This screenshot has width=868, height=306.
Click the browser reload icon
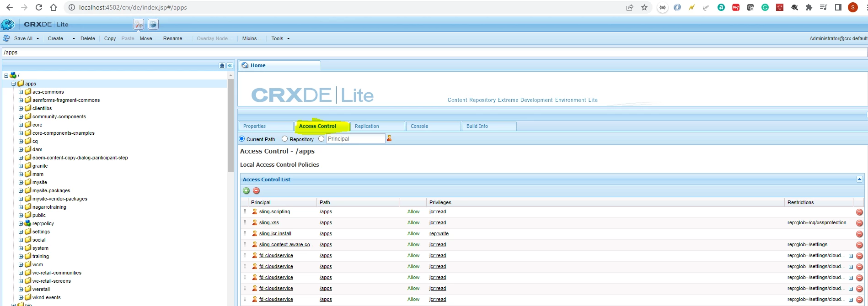pos(39,7)
